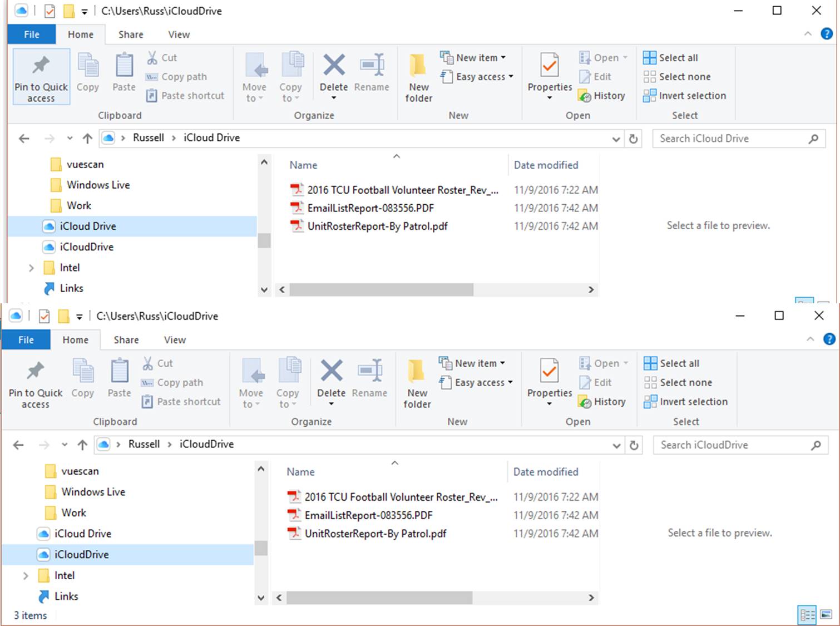The height and width of the screenshot is (626, 840).
Task: Refresh the bottom window address bar
Action: coord(634,445)
